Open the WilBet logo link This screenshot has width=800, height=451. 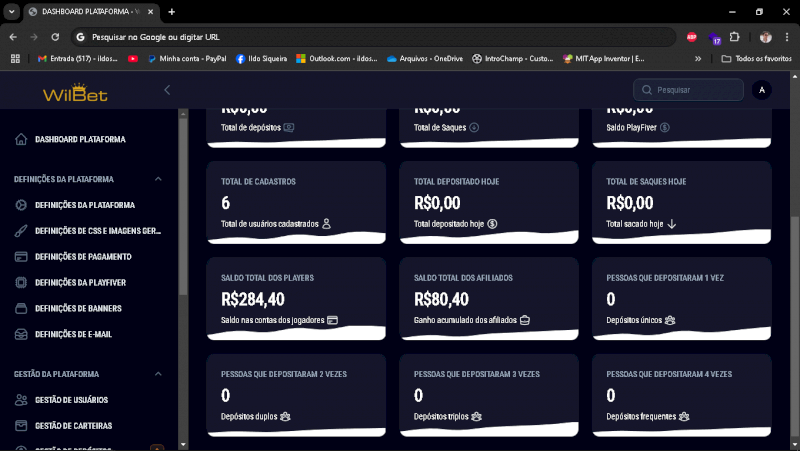click(x=75, y=93)
